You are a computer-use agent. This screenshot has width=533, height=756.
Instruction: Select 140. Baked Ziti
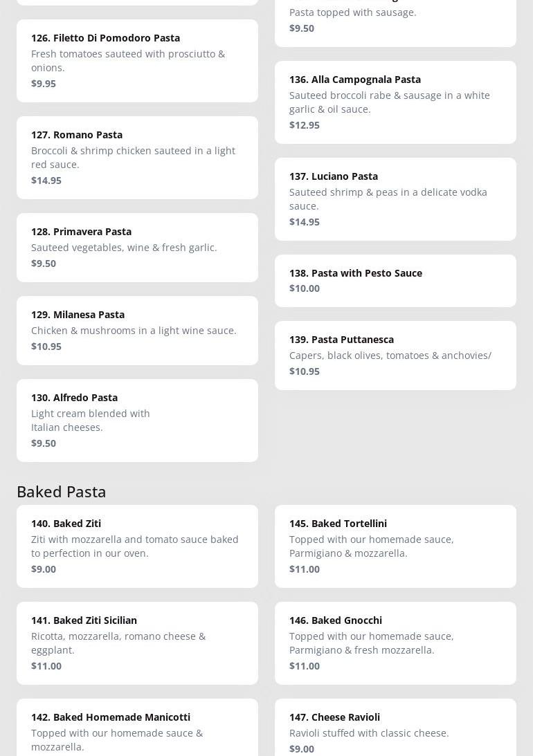[137, 546]
